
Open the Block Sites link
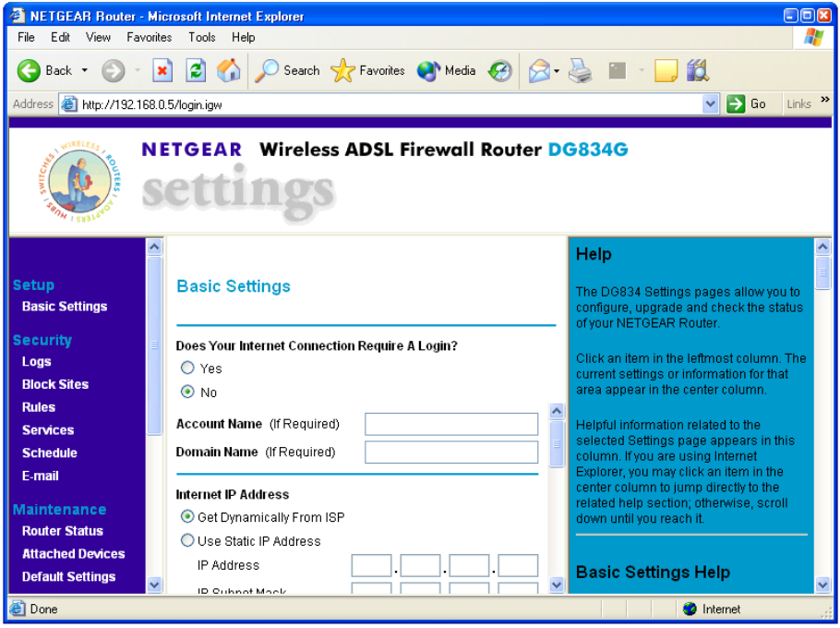[55, 384]
